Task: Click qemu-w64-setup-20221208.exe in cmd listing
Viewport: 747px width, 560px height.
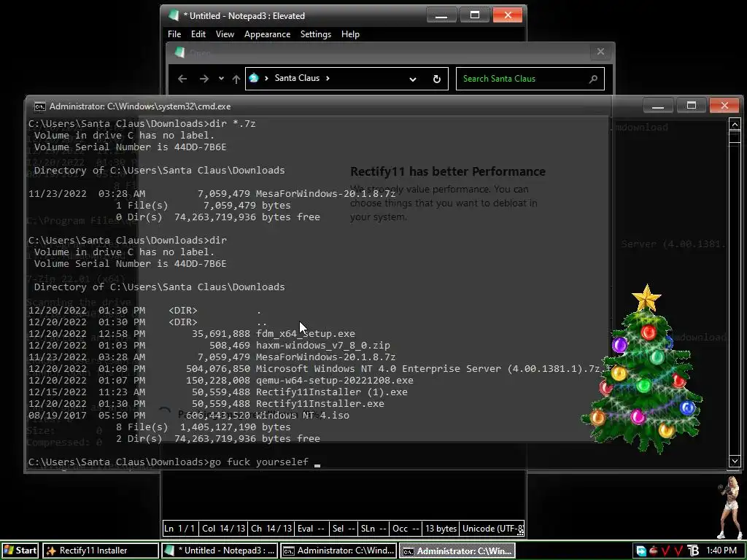Action: tap(334, 381)
